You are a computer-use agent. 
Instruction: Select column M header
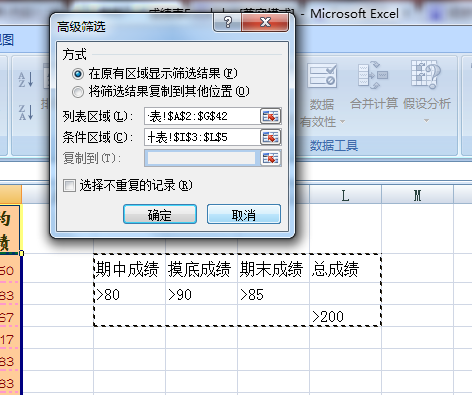[x=417, y=195]
